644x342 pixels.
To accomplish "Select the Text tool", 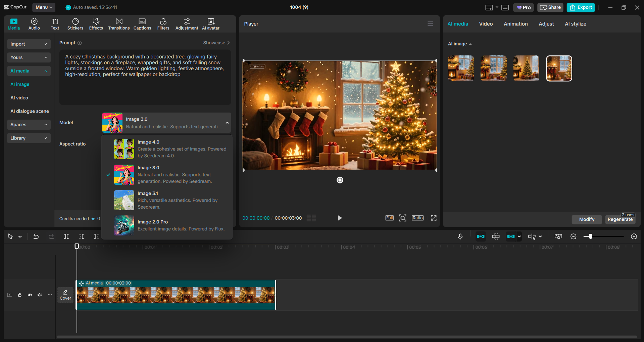I will [x=55, y=24].
